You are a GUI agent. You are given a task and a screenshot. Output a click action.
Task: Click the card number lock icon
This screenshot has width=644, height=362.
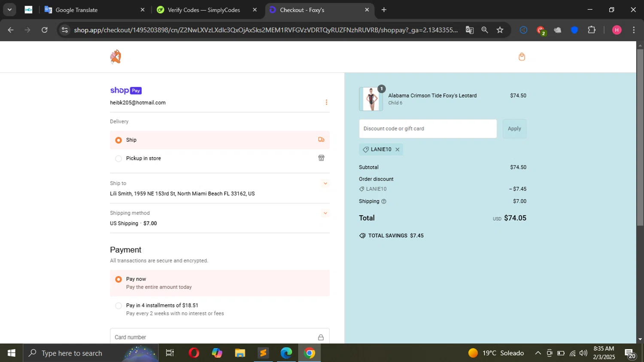[x=321, y=338]
